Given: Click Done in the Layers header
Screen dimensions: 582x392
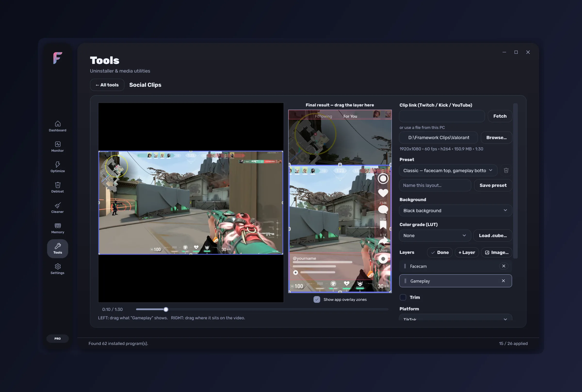Looking at the screenshot, I should pyautogui.click(x=440, y=252).
